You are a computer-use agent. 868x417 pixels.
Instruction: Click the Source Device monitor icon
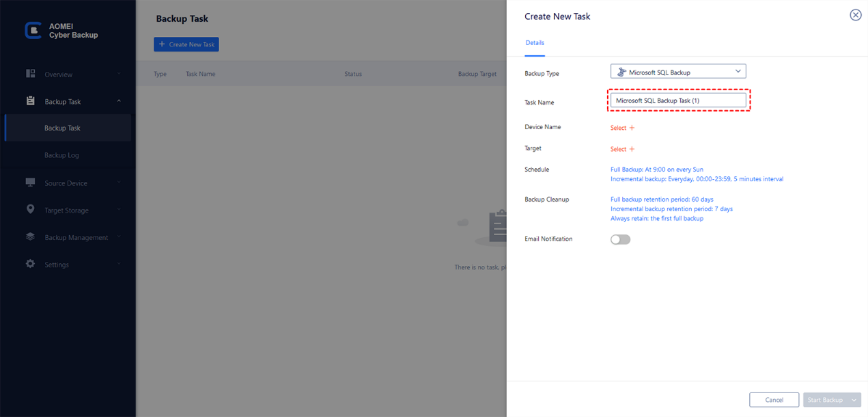coord(30,183)
